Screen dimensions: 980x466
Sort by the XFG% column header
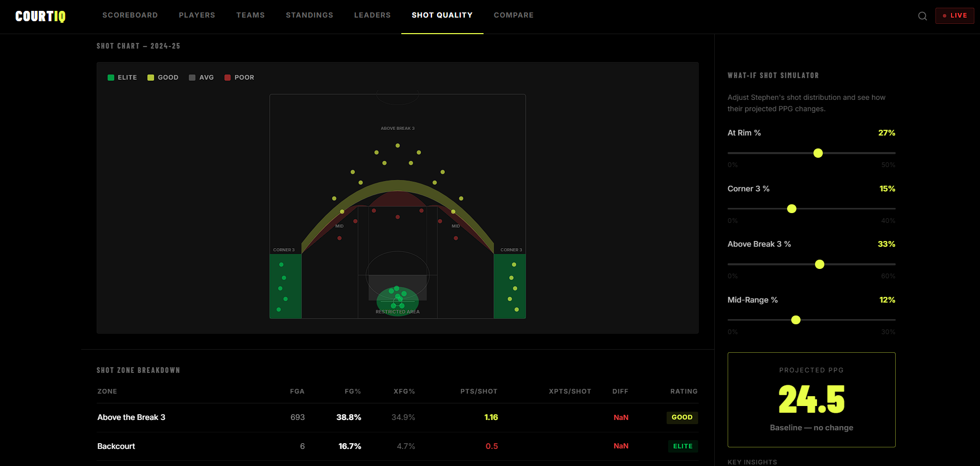tap(404, 392)
